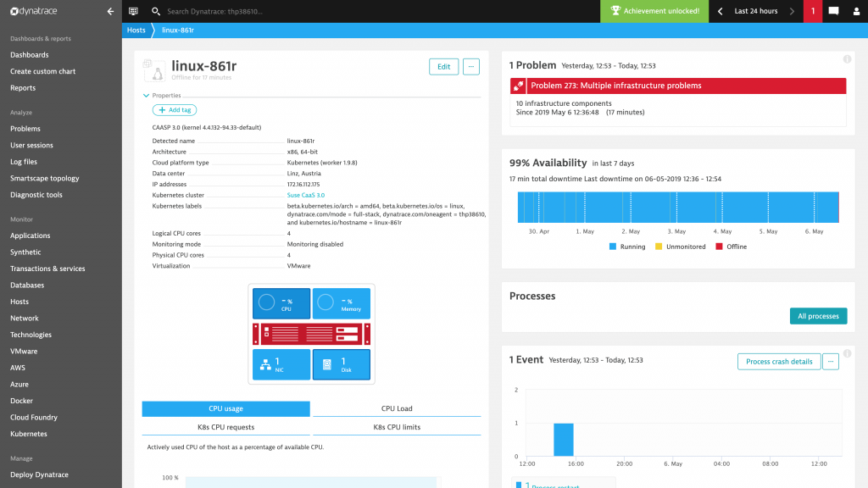
Task: Open Dashboards in the sidebar
Action: (30, 55)
